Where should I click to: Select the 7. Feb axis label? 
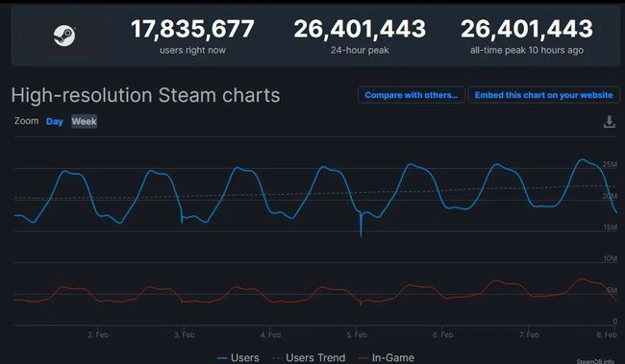pyautogui.click(x=529, y=335)
